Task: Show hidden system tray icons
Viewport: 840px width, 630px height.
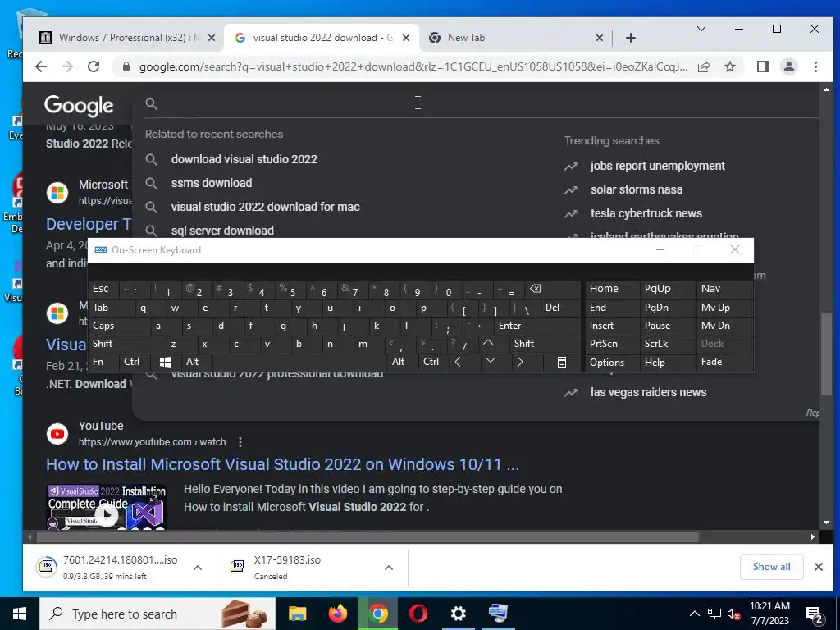Action: [x=694, y=614]
